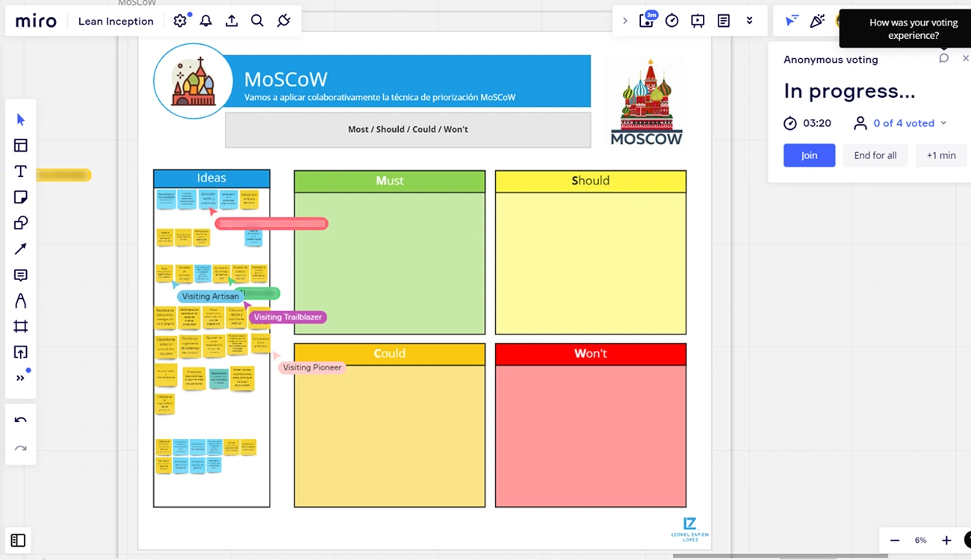Select the Sticky note tool
The height and width of the screenshot is (560, 971).
click(x=20, y=197)
